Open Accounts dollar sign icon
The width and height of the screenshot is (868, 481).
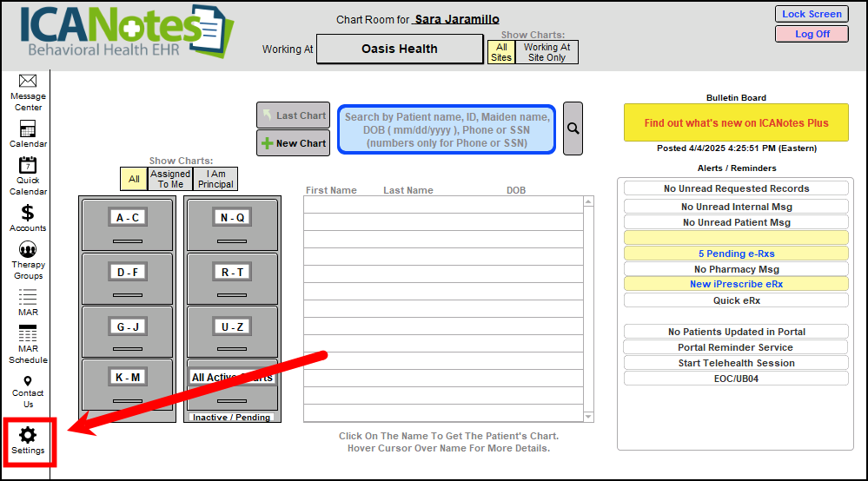27,213
